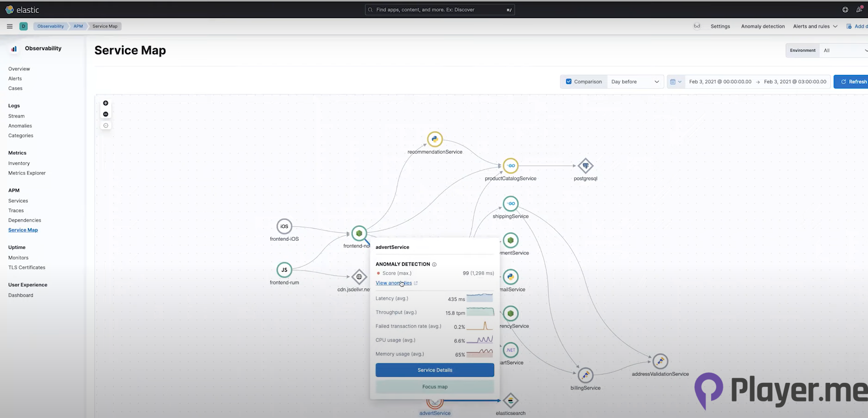This screenshot has width=868, height=418.
Task: Zoom out on the service map
Action: click(105, 114)
